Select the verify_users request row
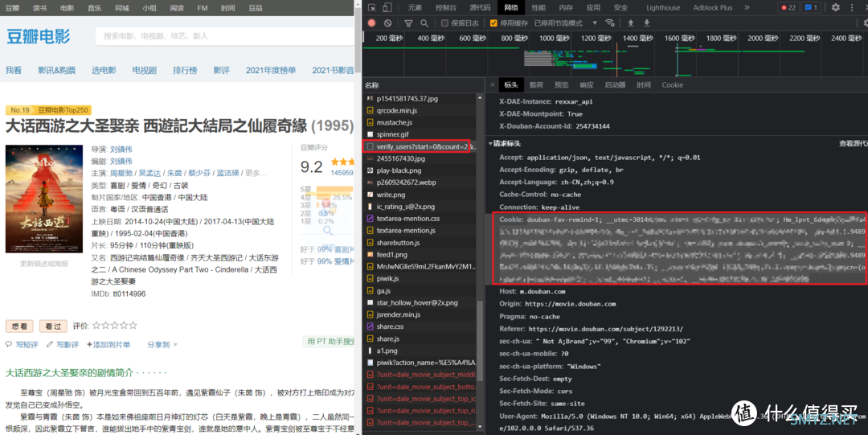 point(419,147)
